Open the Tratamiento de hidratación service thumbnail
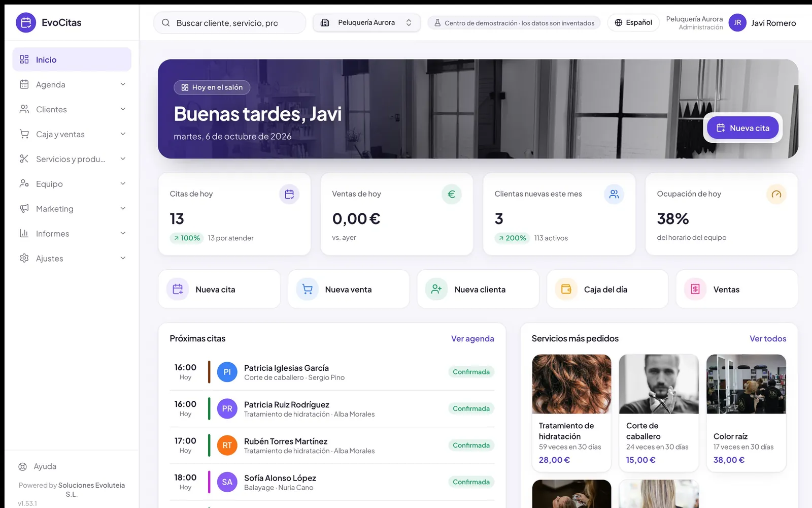 point(571,384)
